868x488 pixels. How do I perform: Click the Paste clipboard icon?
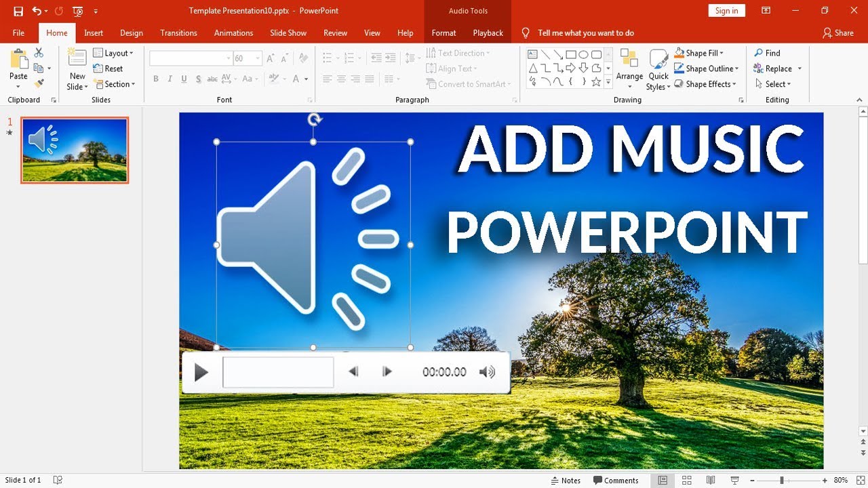[x=18, y=59]
